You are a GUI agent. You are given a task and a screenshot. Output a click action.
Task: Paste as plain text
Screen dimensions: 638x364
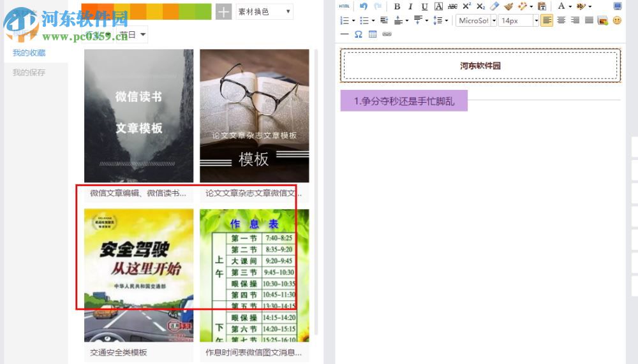tap(542, 6)
